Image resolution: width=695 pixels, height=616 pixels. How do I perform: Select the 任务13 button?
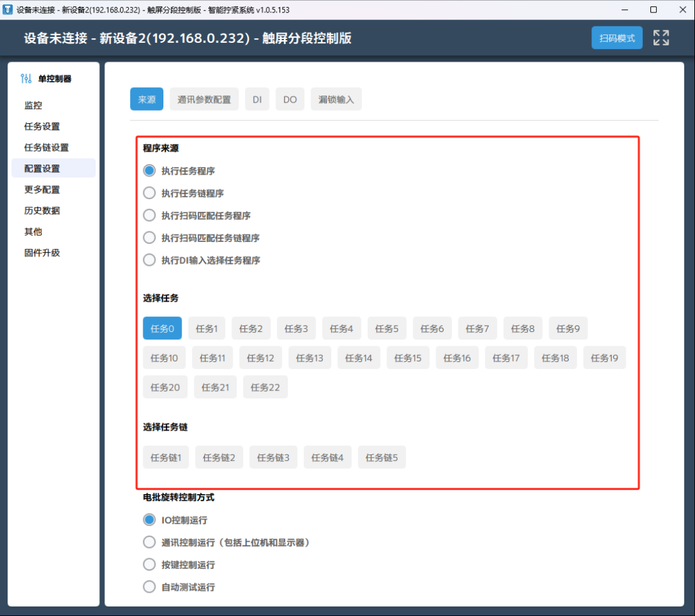point(309,358)
